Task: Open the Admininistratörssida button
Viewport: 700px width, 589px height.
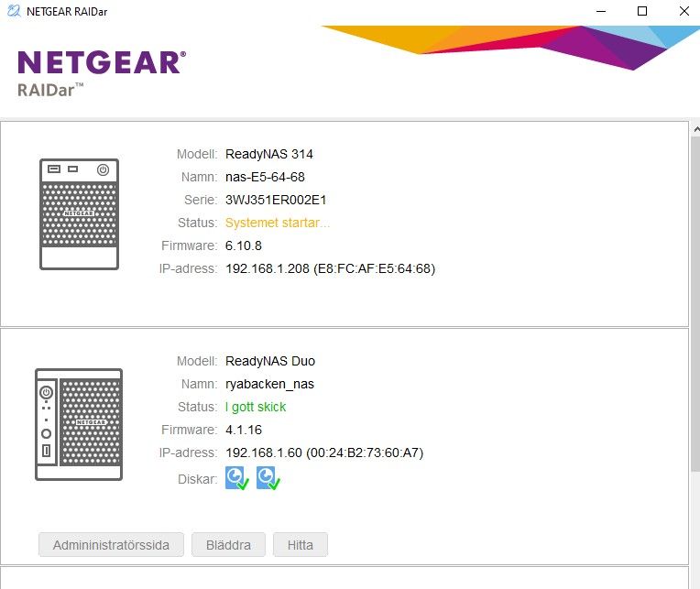Action: (111, 545)
